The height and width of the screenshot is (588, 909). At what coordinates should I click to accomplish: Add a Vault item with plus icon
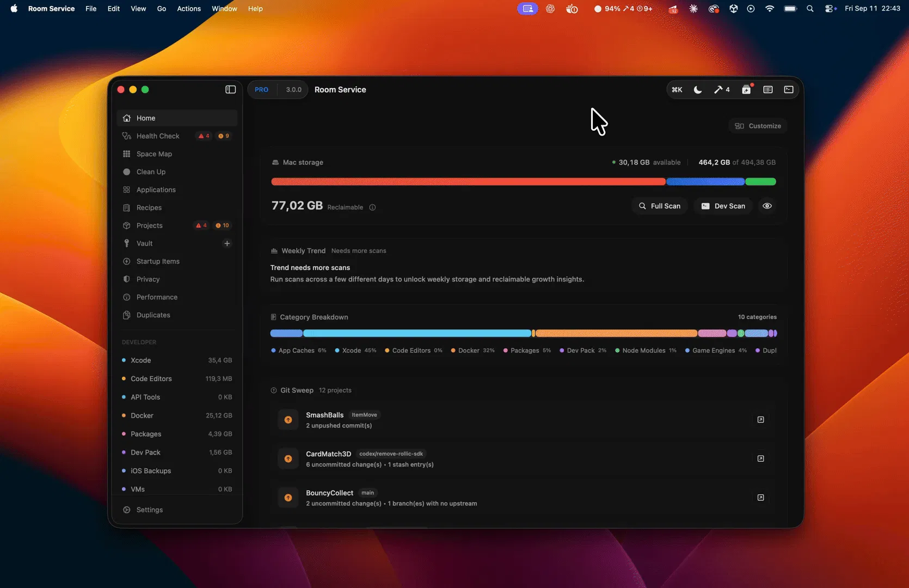coord(227,243)
